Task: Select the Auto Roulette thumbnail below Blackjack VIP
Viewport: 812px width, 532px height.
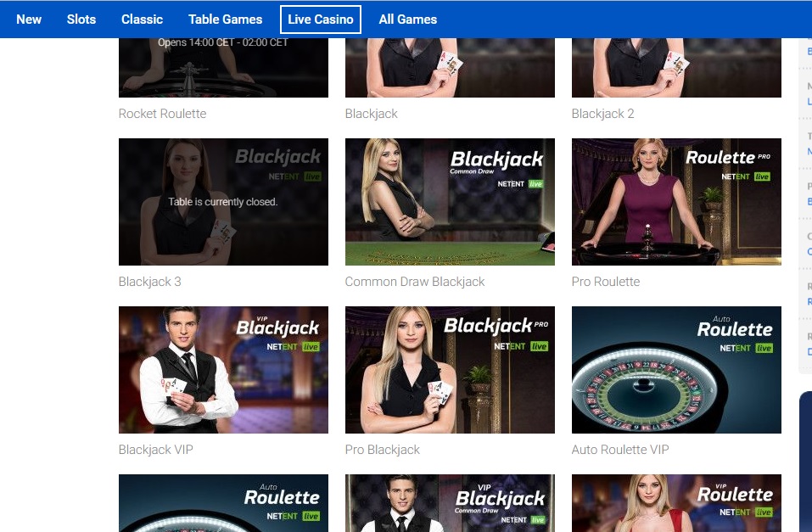Action: [x=223, y=503]
